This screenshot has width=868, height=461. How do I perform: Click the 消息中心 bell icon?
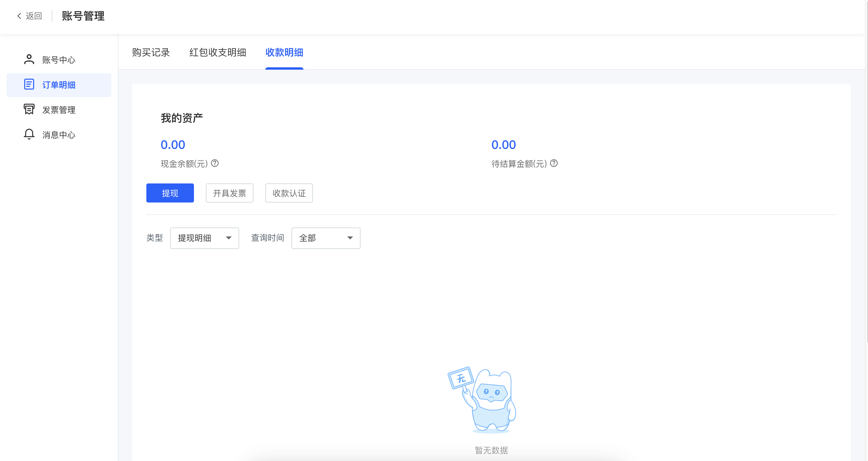pyautogui.click(x=29, y=134)
